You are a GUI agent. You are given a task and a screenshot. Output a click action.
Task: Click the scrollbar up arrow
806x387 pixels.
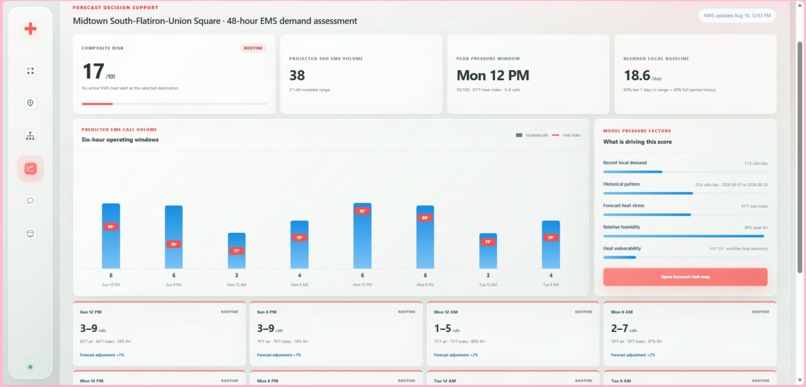[x=800, y=4]
